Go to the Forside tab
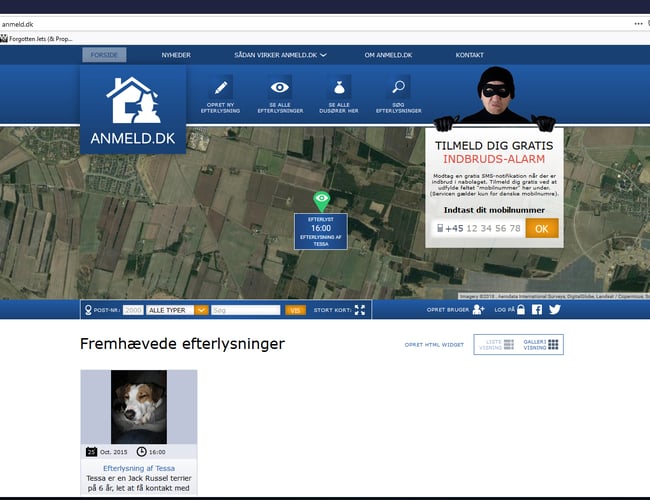650x500 pixels. [x=104, y=55]
